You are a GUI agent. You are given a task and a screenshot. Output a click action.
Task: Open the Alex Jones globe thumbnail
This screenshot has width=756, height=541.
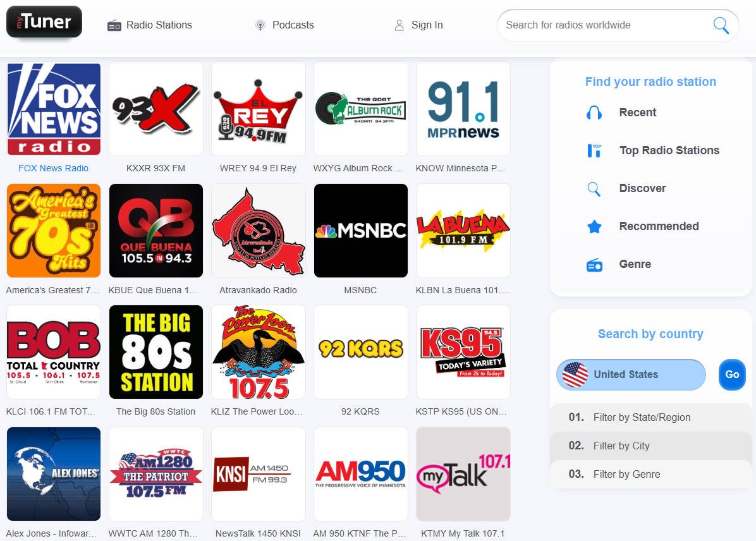pos(54,474)
